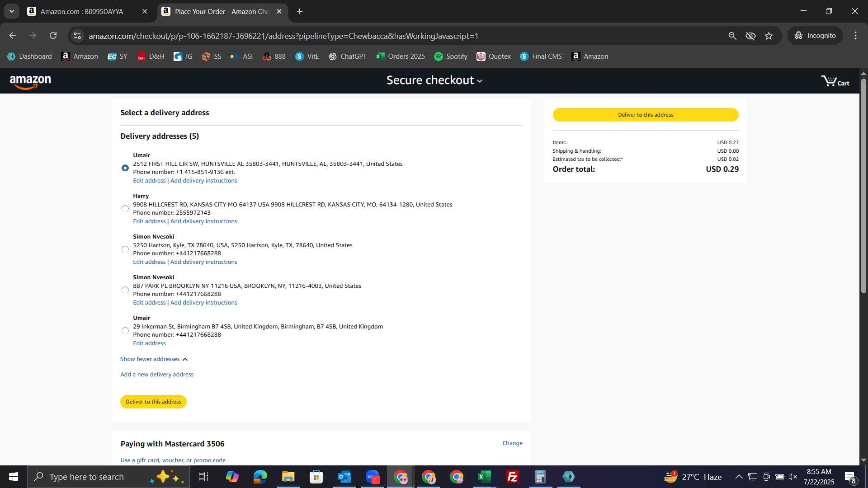
Task: Open the Quotex bookmark
Action: click(x=494, y=56)
